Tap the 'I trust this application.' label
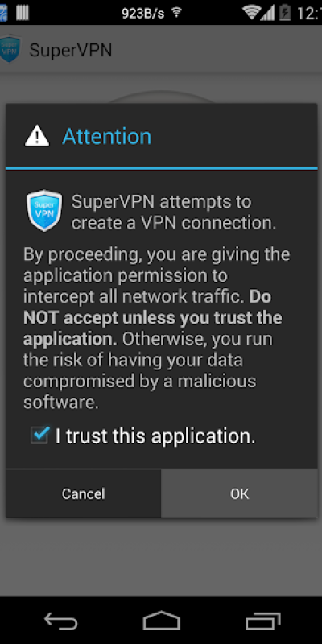Viewport: 322px width, 644px height. 155,436
